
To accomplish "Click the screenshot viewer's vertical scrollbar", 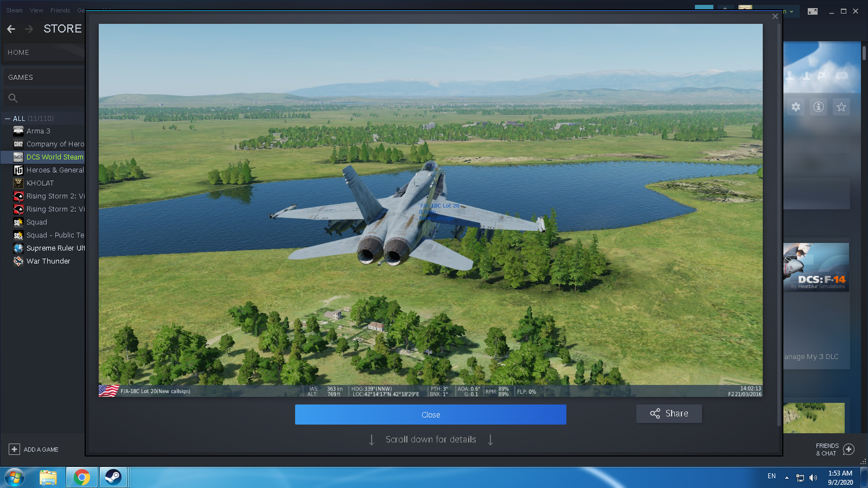I will pos(780,217).
